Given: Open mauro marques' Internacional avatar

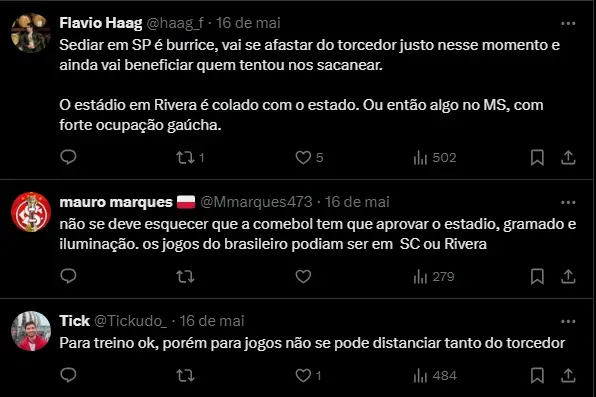Looking at the screenshot, I should [31, 212].
